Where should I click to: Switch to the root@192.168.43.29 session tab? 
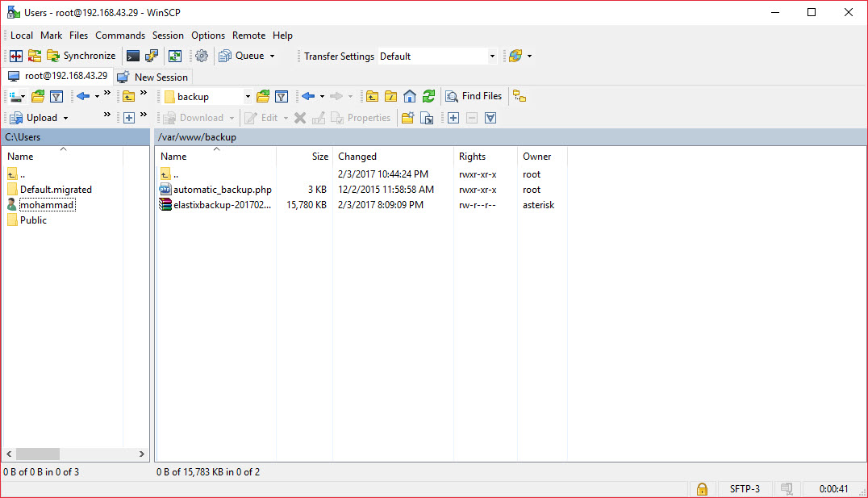pyautogui.click(x=57, y=76)
